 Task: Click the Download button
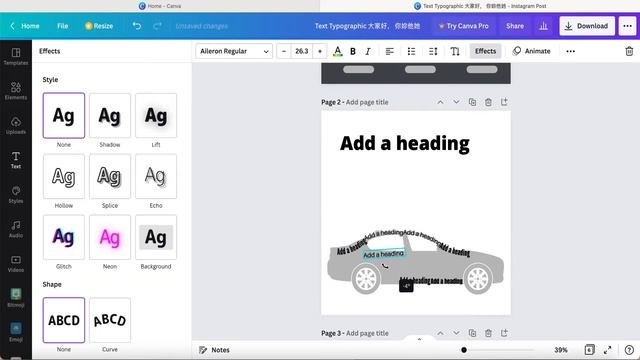tap(587, 26)
